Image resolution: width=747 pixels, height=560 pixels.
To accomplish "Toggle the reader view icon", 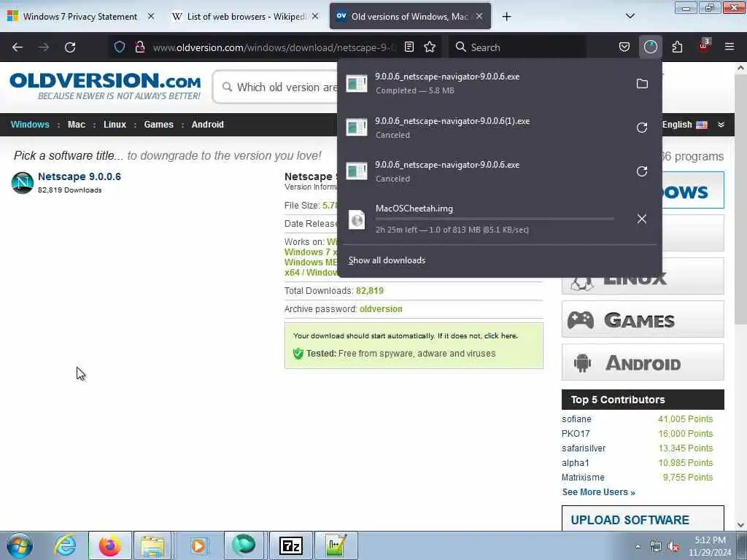I will coord(409,47).
